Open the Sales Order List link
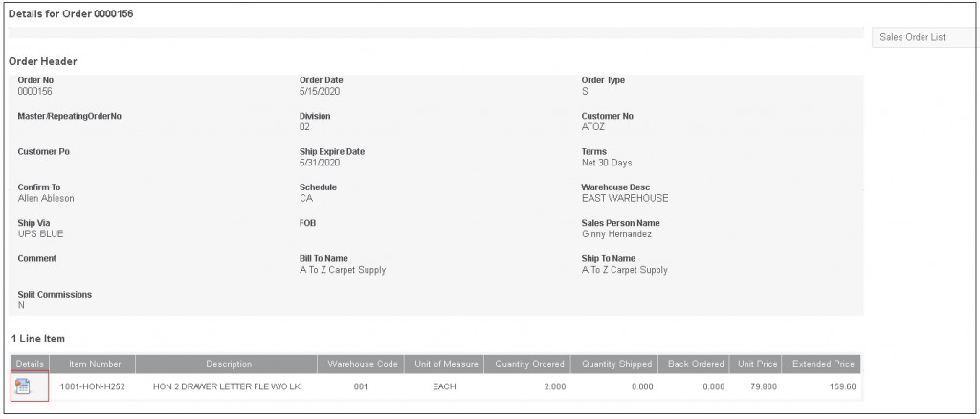This screenshot has height=419, width=980. tap(911, 37)
